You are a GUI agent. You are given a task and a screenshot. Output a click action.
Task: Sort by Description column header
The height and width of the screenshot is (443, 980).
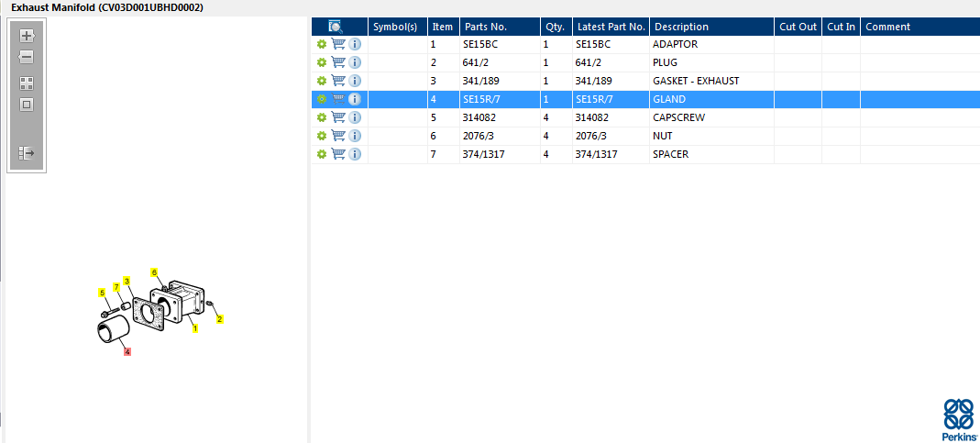[712, 27]
